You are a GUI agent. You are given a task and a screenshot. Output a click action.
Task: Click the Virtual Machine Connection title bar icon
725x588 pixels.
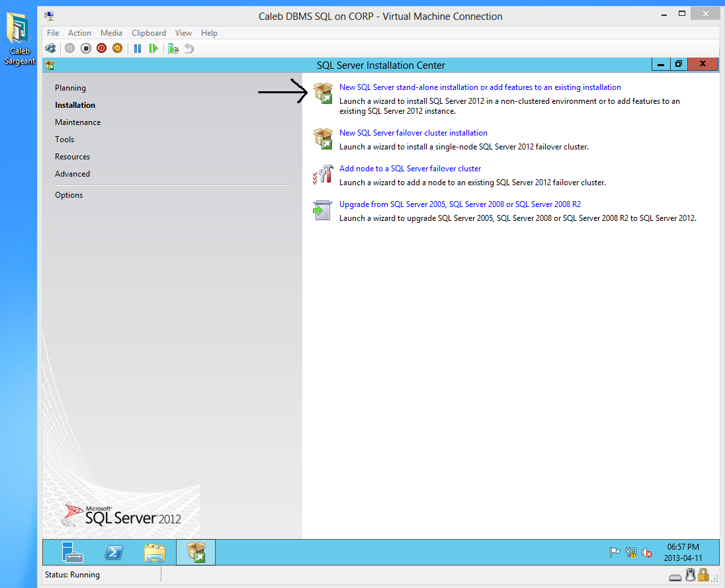(x=49, y=16)
